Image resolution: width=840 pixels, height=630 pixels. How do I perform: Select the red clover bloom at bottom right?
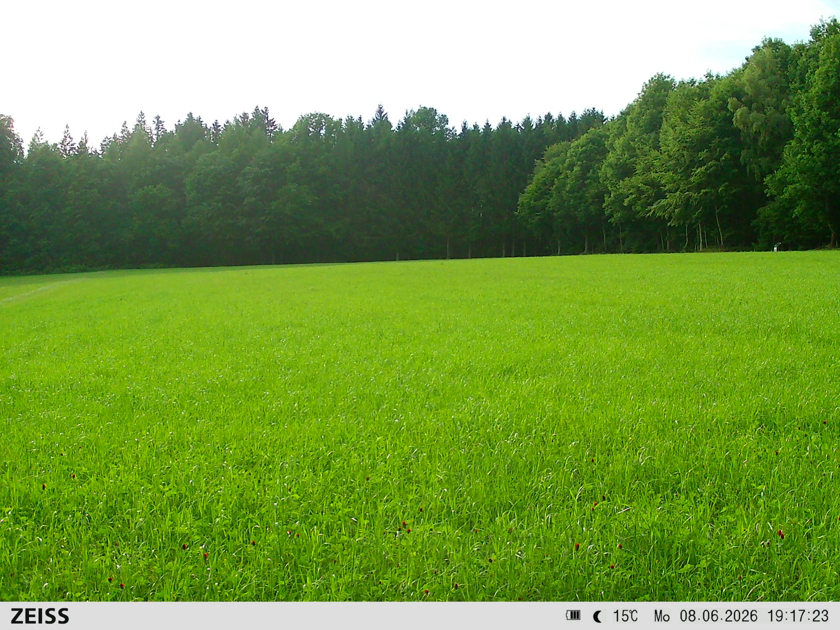[781, 535]
